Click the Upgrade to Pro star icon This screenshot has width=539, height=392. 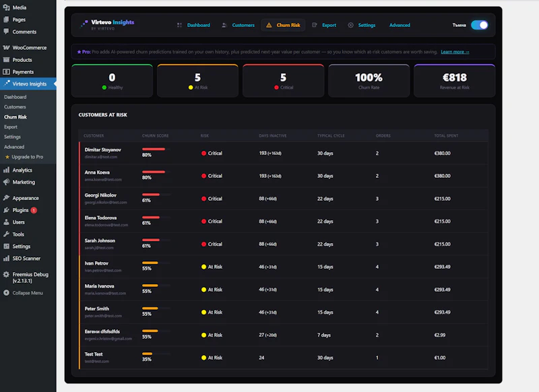pos(7,157)
